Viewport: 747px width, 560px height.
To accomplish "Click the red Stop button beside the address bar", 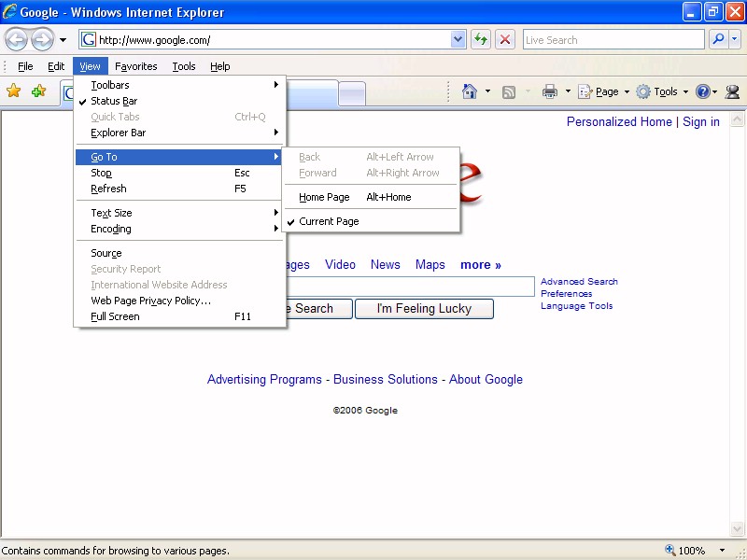I will point(505,39).
